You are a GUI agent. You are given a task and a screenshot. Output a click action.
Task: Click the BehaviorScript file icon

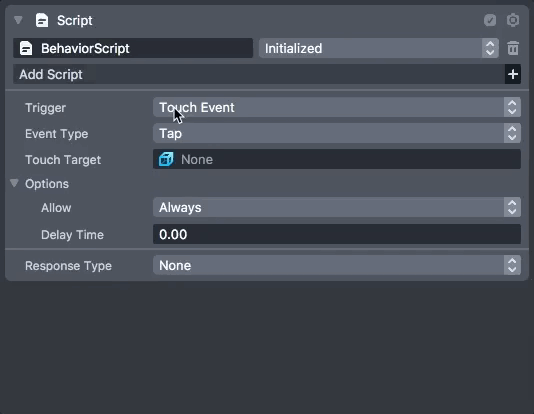pos(26,48)
